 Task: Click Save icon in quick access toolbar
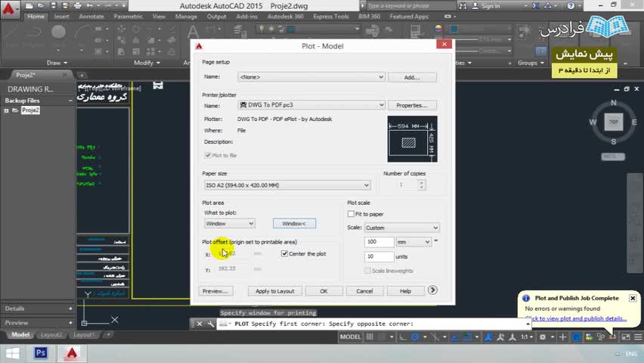click(x=54, y=6)
